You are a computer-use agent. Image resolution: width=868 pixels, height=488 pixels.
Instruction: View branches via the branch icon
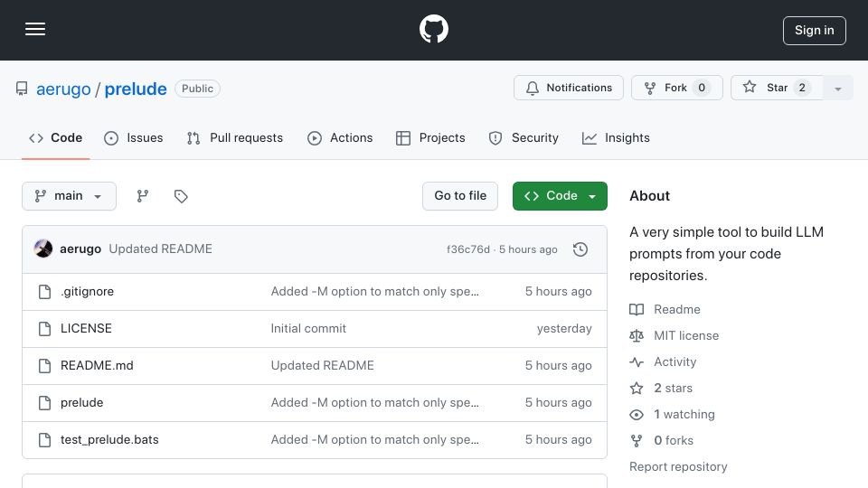point(143,196)
